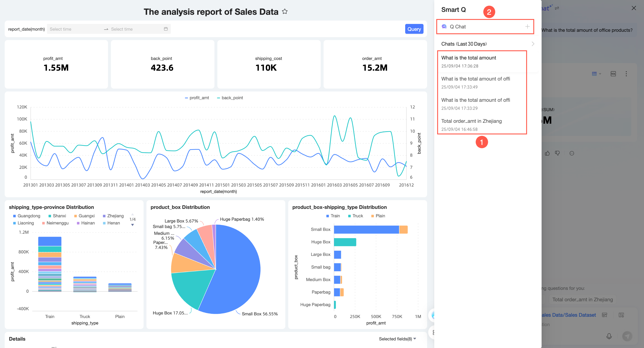Select the Q Chat menu item

pos(458,27)
